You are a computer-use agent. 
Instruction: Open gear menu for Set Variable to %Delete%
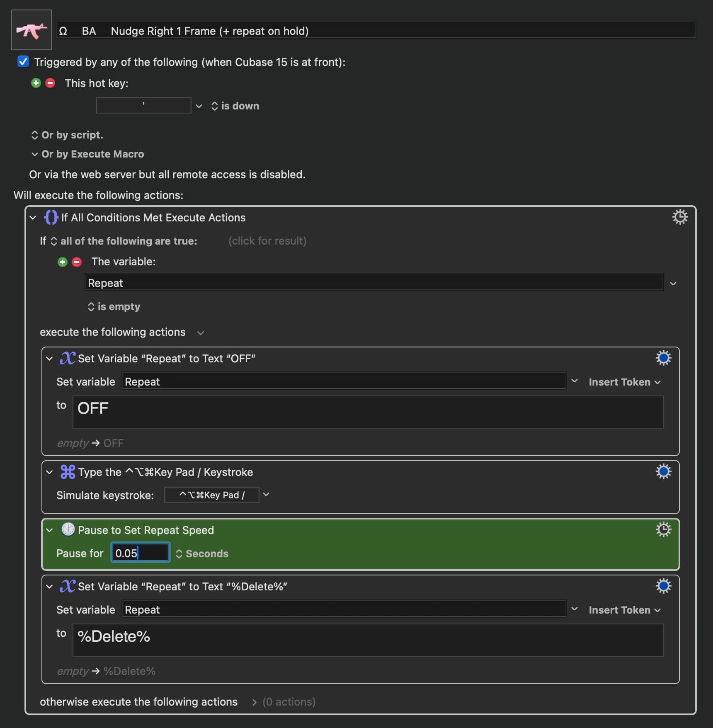pyautogui.click(x=663, y=586)
